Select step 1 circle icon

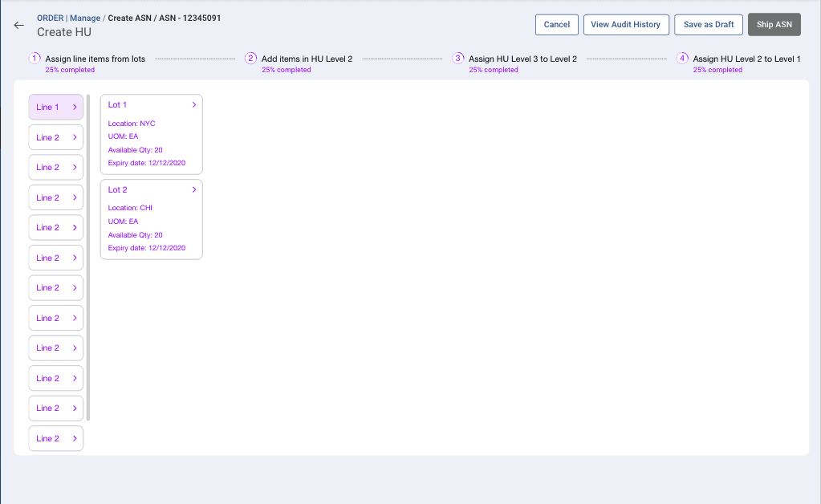pos(35,58)
